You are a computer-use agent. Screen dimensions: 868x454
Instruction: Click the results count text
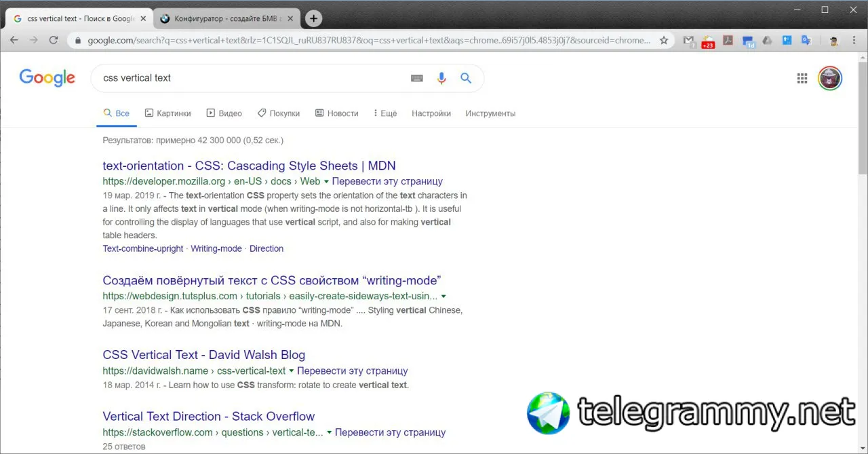tap(193, 140)
